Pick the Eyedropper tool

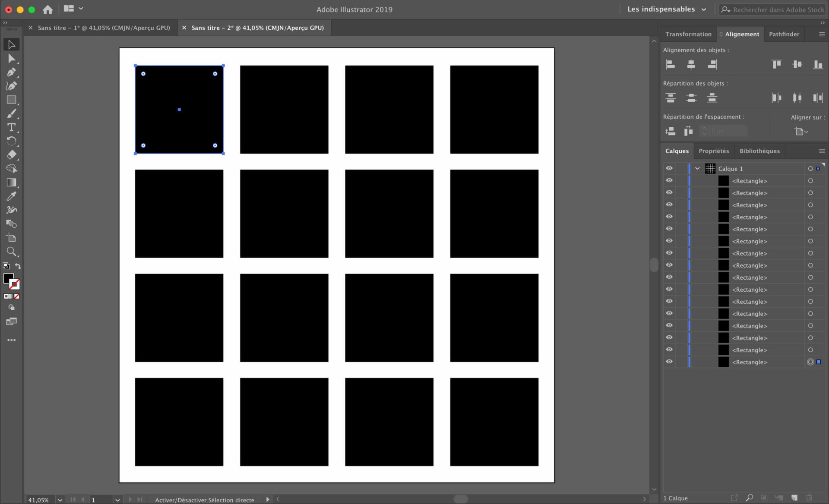coord(12,196)
